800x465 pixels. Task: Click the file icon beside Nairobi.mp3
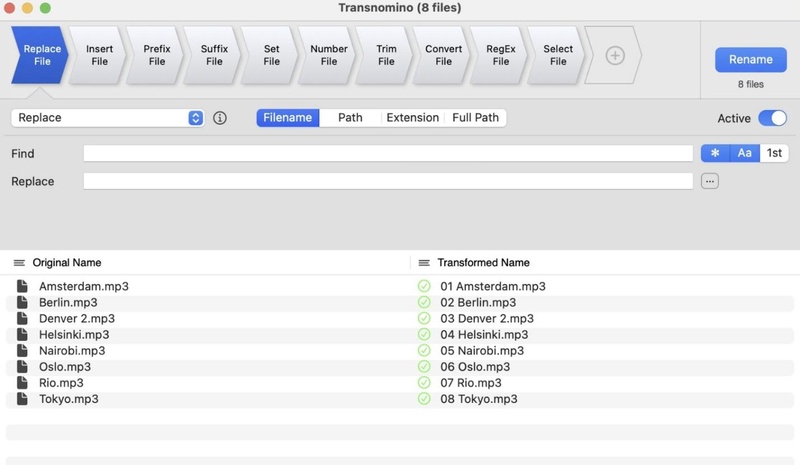22,351
